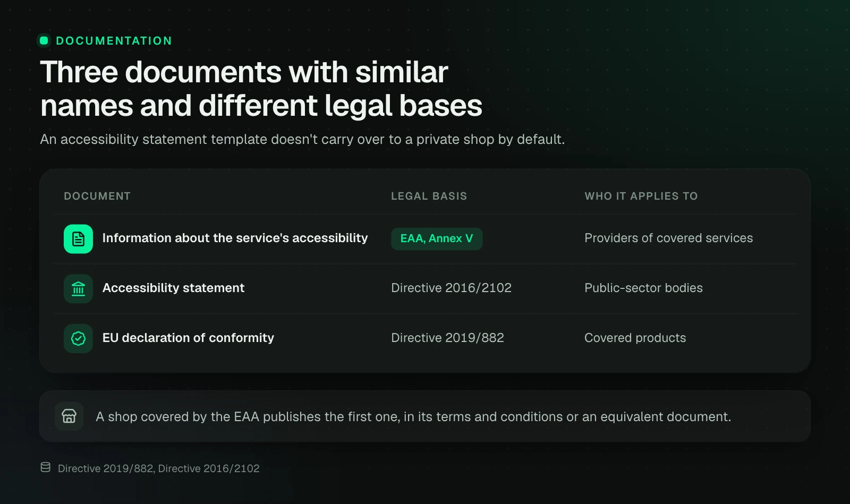
Task: Click the LEGAL BASIS column header
Action: [x=429, y=196]
